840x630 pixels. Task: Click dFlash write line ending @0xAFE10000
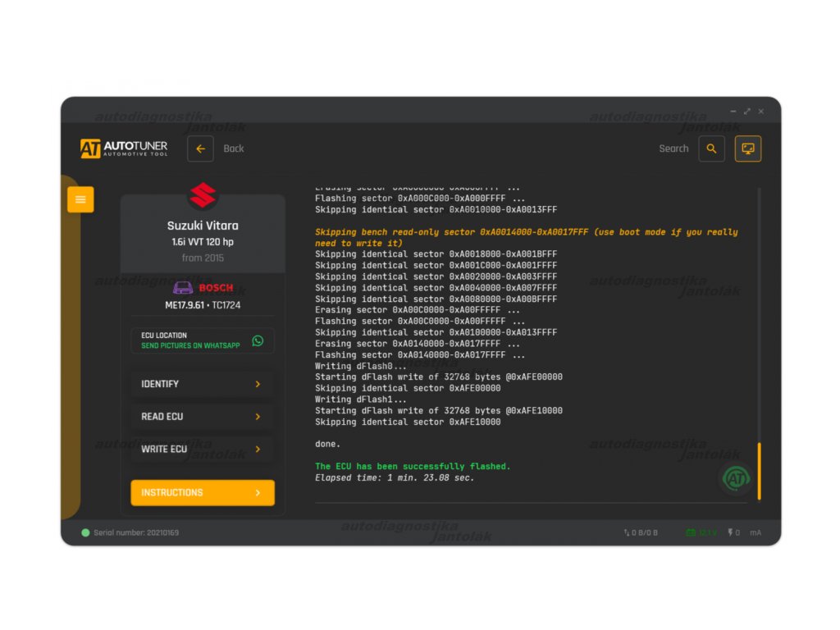point(439,411)
